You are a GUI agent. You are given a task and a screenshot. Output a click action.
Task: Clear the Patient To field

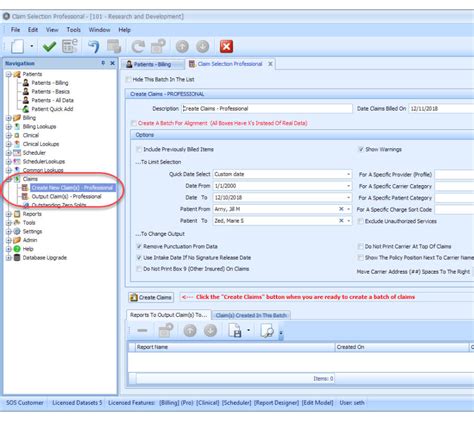pyautogui.click(x=341, y=221)
